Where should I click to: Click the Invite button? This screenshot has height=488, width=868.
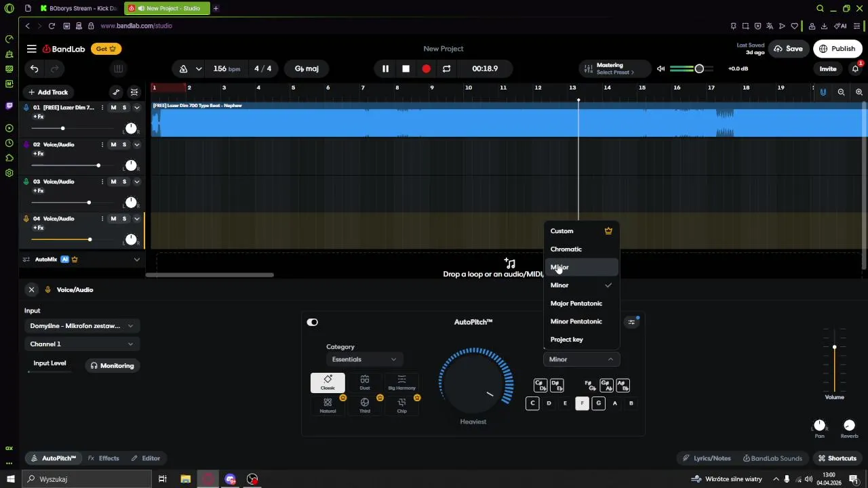(828, 68)
